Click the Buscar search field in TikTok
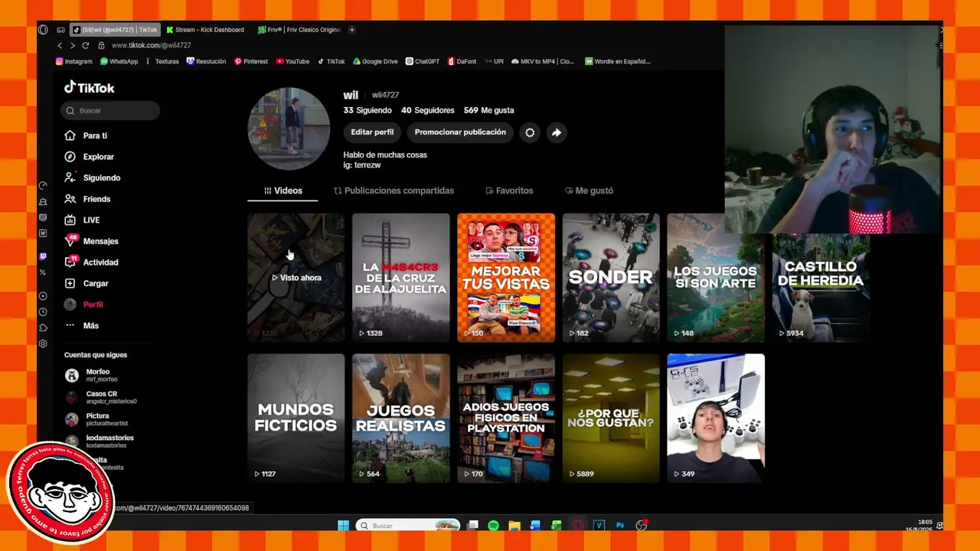The image size is (980, 551). 110,110
